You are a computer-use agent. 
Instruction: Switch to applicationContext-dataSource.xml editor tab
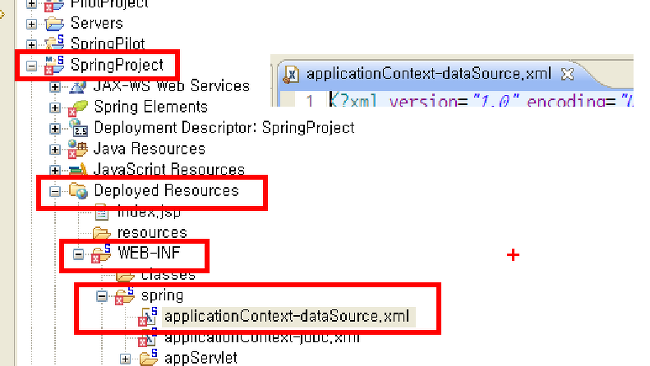(429, 74)
